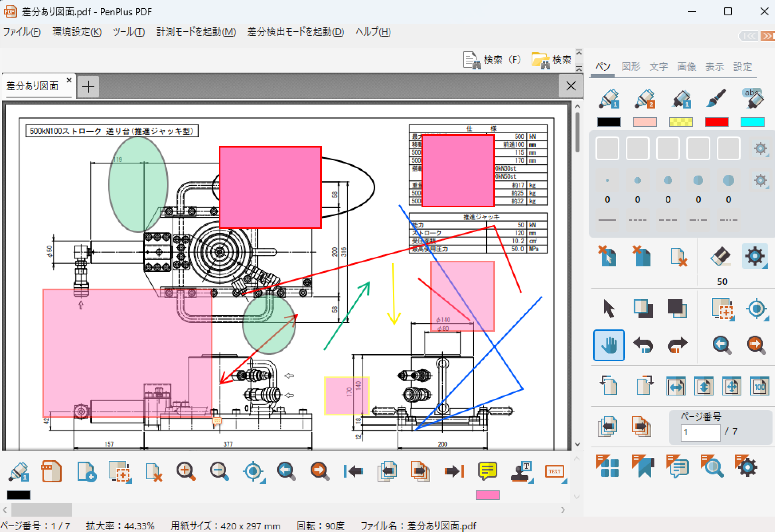775x532 pixels.
Task: Toggle the hand pan tool
Action: [x=609, y=345]
